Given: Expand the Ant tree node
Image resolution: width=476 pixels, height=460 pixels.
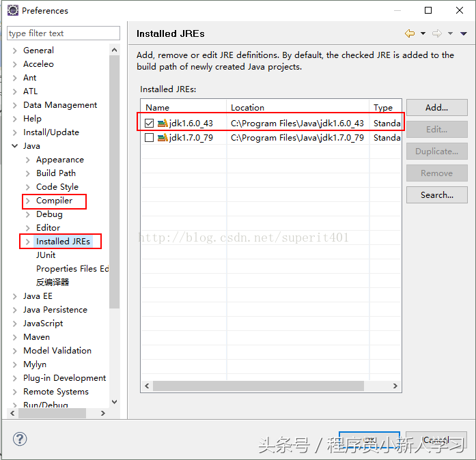Looking at the screenshot, I should (x=14, y=78).
